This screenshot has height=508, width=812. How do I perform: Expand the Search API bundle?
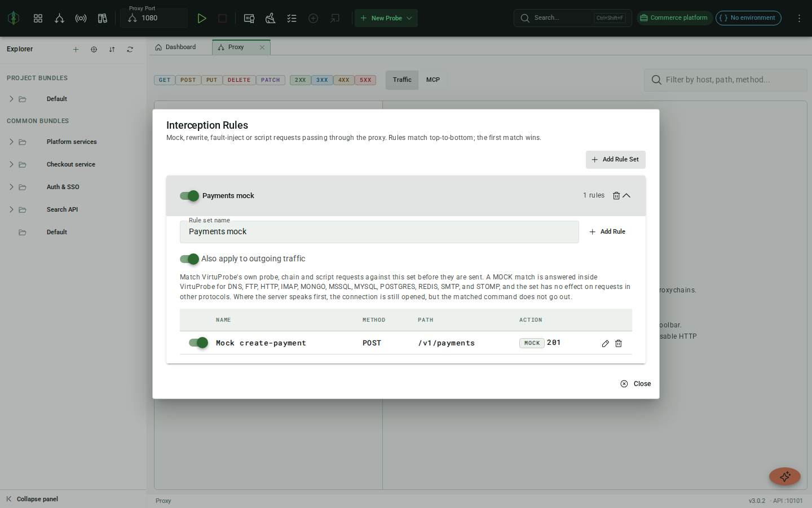click(11, 209)
